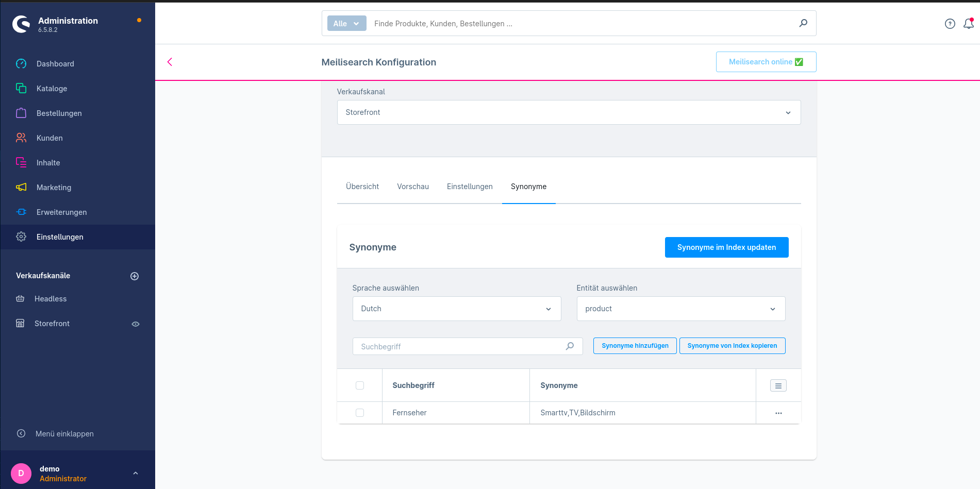Click the Suchbegriff search magnifier icon
The image size is (980, 489).
coord(570,346)
